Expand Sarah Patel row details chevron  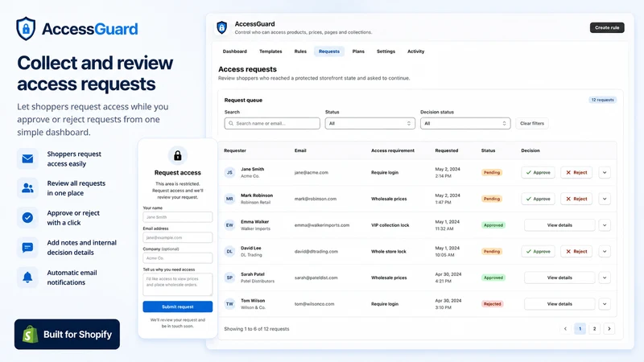click(x=605, y=278)
